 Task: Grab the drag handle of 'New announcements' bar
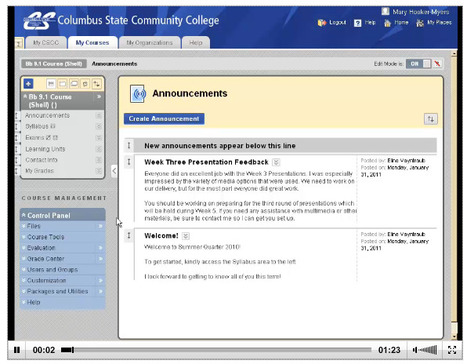[129, 145]
